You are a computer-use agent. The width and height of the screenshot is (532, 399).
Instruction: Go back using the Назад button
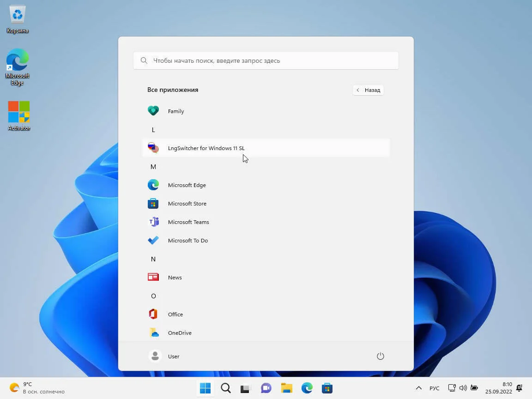[368, 90]
